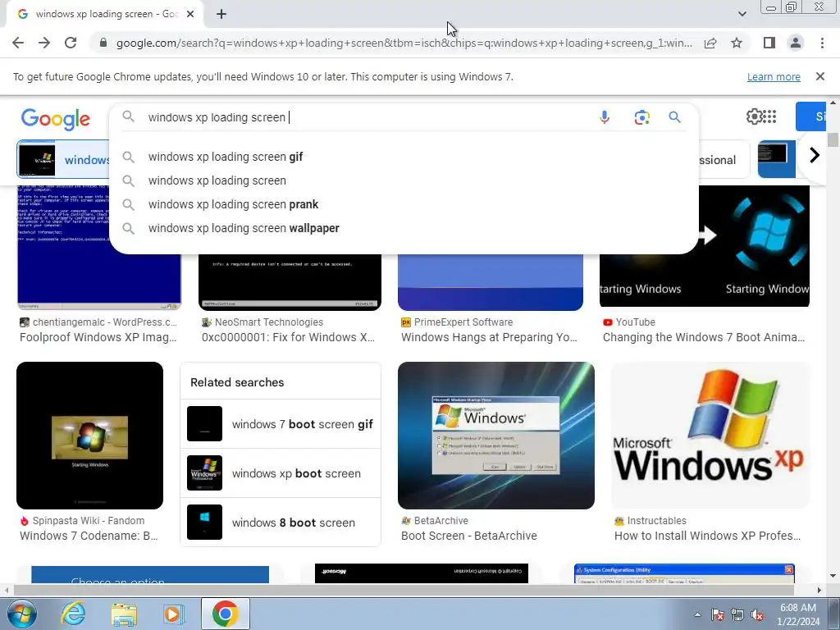Click the browser forward arrow
Image resolution: width=840 pixels, height=630 pixels.
[44, 43]
